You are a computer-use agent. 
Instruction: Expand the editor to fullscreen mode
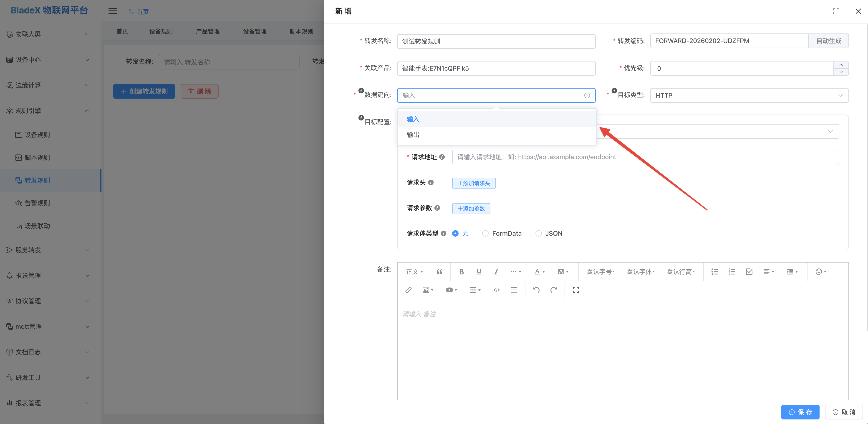[575, 289]
